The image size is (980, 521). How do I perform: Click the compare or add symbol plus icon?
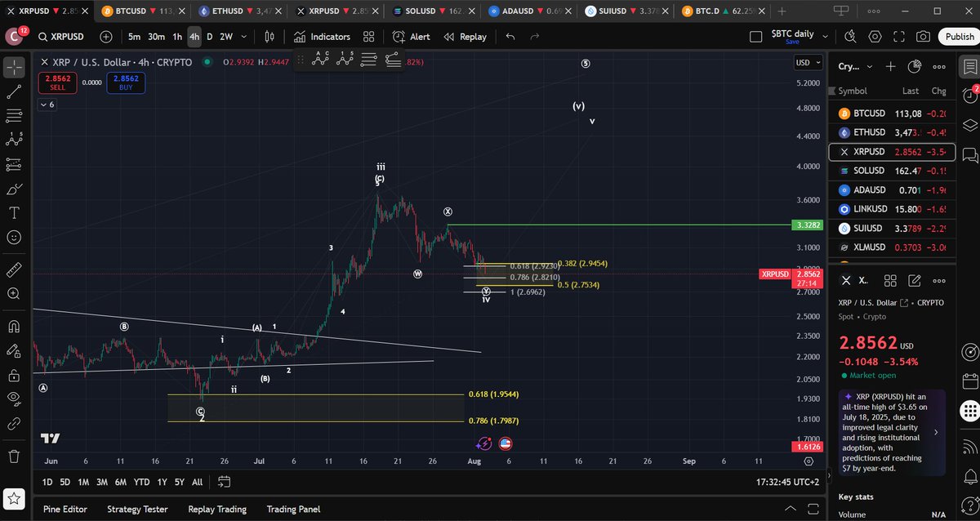click(x=107, y=37)
